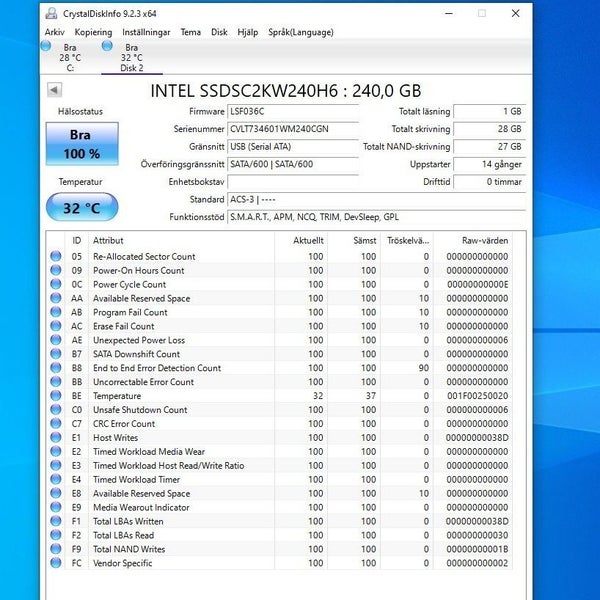Click status orb for Total NAND Writes
Screen dimensions: 600x600
pos(56,549)
